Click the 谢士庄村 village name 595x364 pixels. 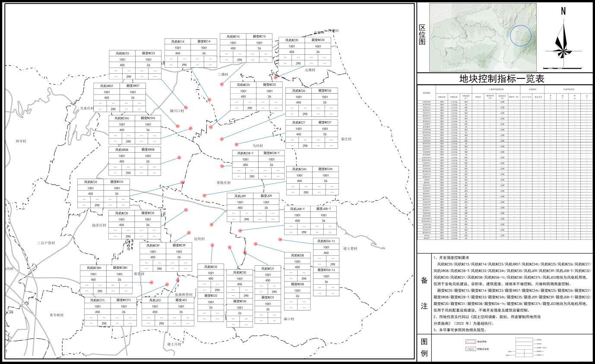coord(174,344)
